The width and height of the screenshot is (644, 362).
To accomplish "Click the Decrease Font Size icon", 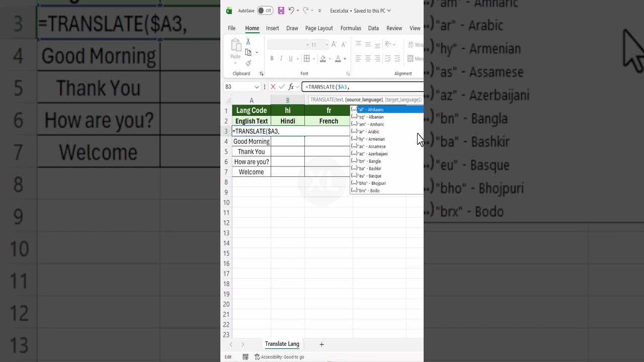I will pyautogui.click(x=344, y=45).
